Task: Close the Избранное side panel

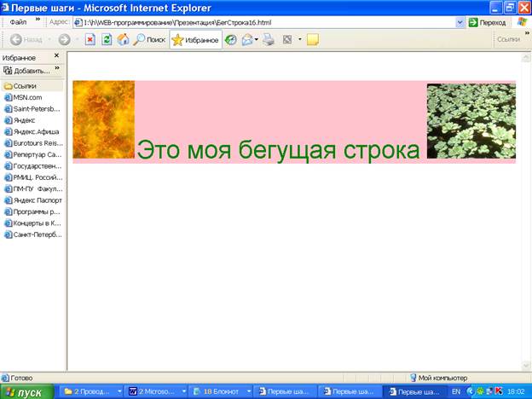Action: pos(56,55)
